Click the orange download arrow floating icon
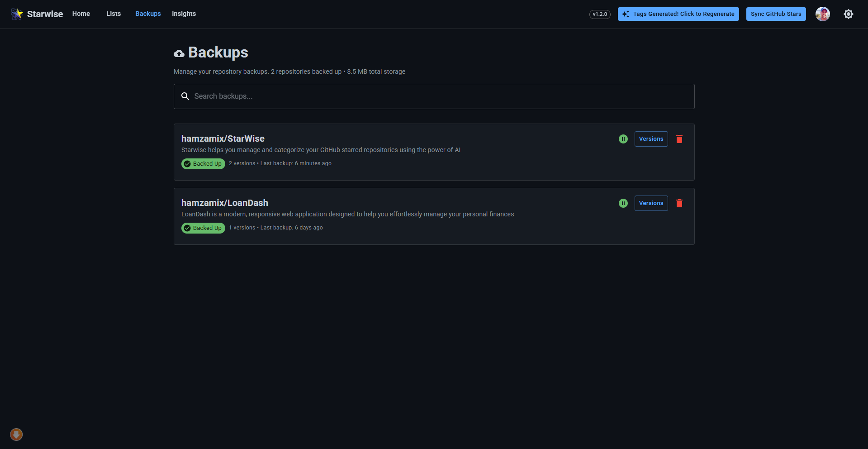The image size is (868, 449). coord(16,435)
